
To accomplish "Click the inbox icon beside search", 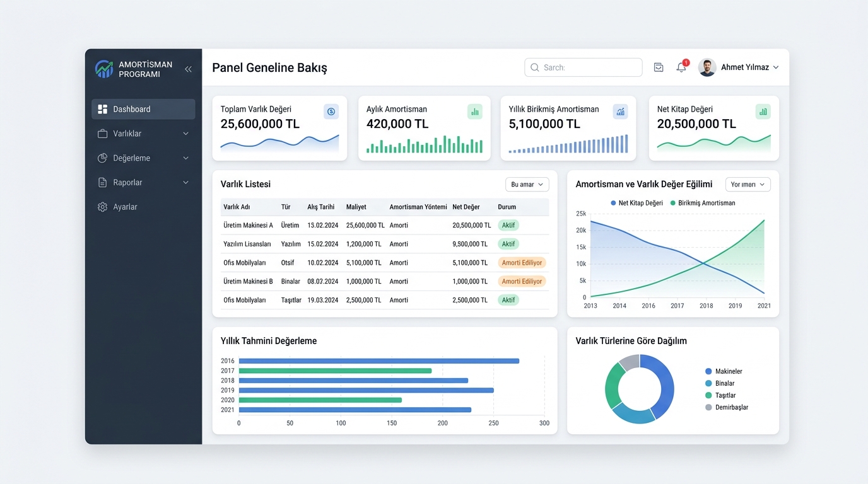I will point(659,67).
